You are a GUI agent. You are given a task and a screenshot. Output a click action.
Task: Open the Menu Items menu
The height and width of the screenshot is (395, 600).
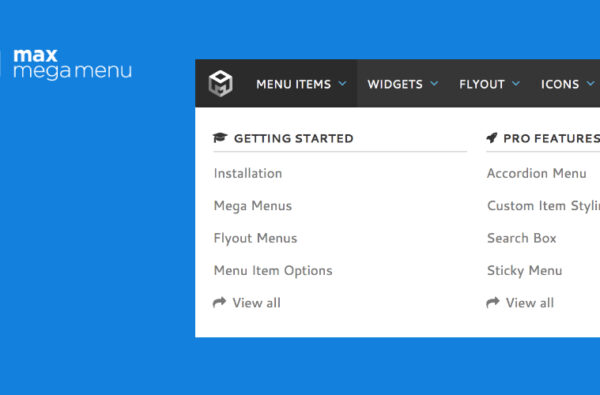[x=293, y=84]
